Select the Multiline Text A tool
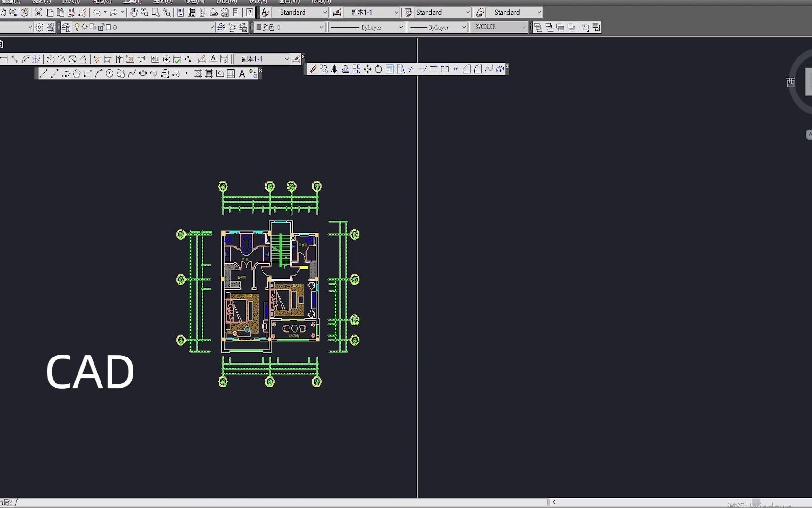812x508 pixels. coord(242,73)
